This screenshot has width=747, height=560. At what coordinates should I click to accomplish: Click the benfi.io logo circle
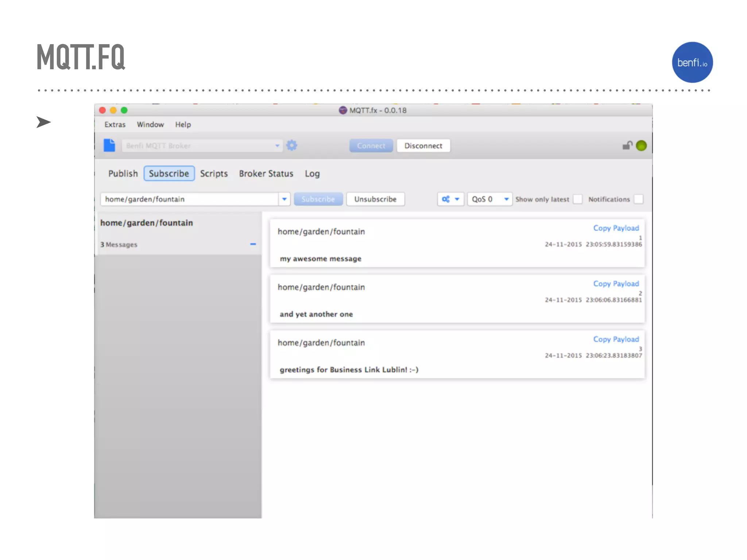click(692, 62)
